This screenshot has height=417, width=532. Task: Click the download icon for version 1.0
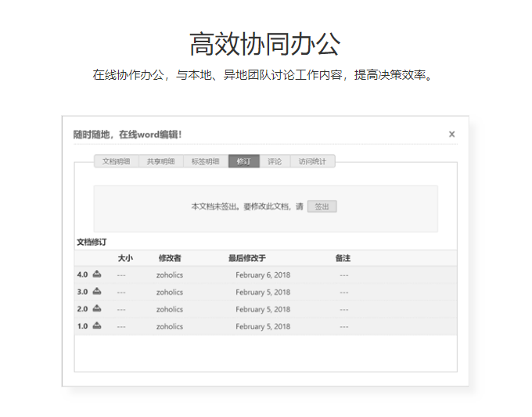point(97,325)
